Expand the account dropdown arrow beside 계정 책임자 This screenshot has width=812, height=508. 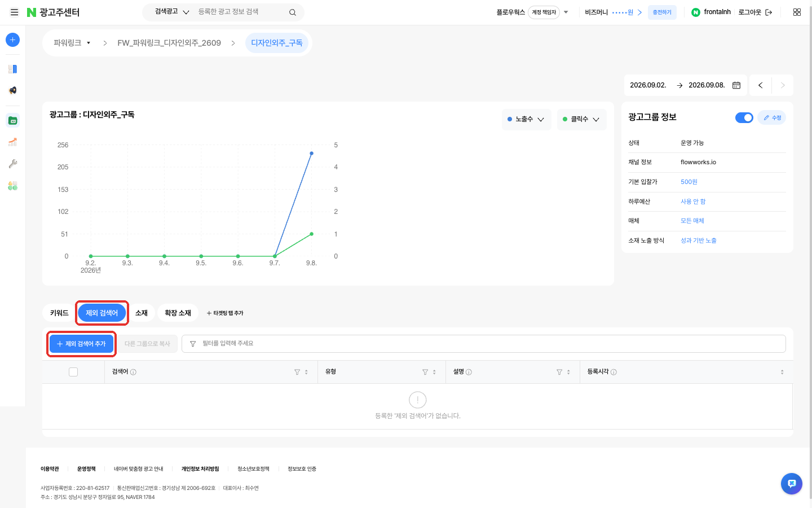click(566, 12)
